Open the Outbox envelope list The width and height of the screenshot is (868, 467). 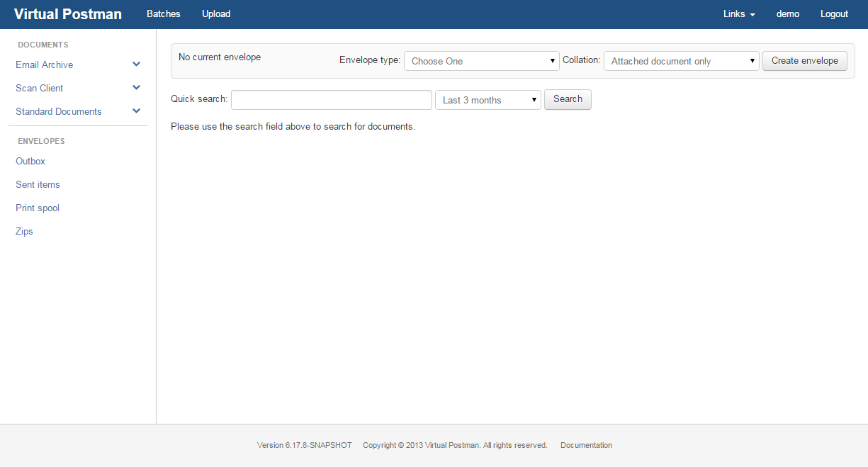pos(30,161)
